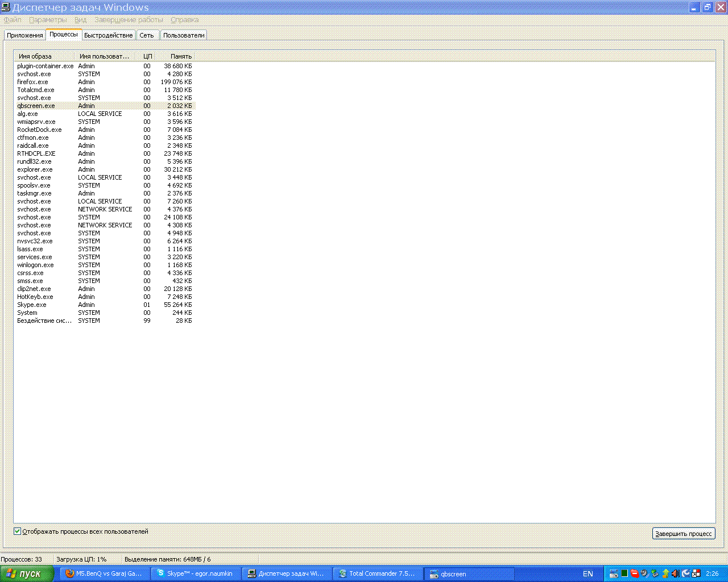Open the Параметры menu
Viewport: 728px width, 582px height.
point(48,19)
